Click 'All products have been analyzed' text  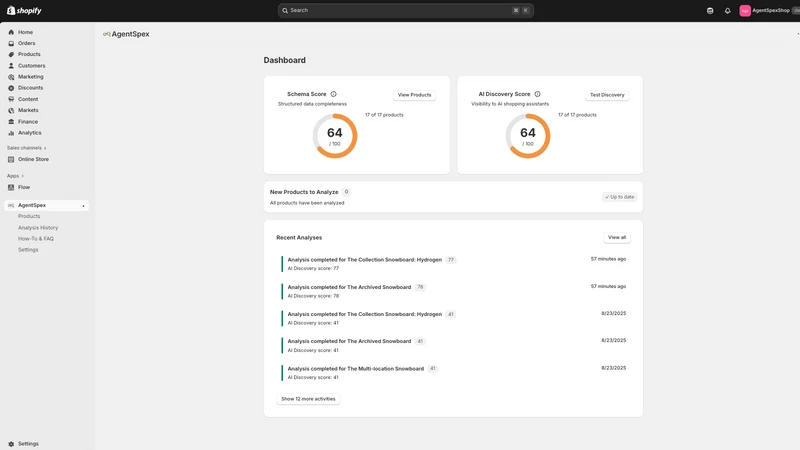click(x=307, y=203)
